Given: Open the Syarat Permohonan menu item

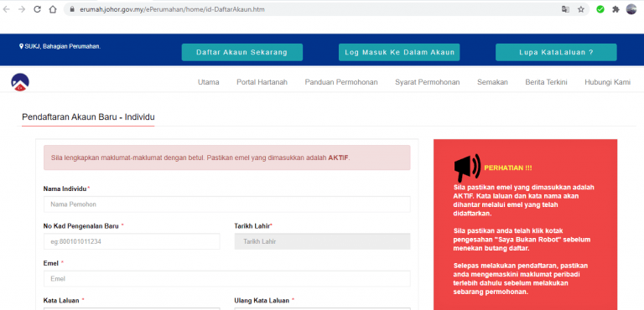Looking at the screenshot, I should (x=428, y=82).
